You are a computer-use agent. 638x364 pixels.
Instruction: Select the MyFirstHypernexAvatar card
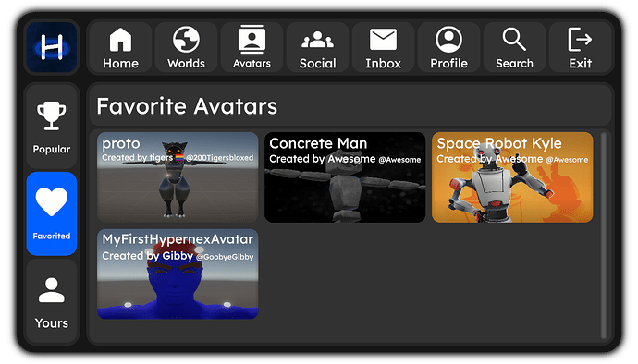(x=178, y=273)
